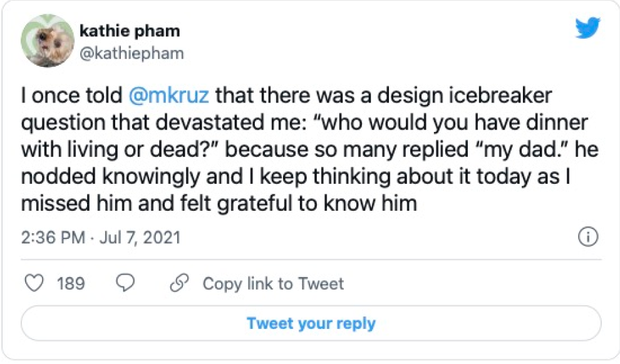
Task: Click the 189 likes count
Action: point(71,283)
